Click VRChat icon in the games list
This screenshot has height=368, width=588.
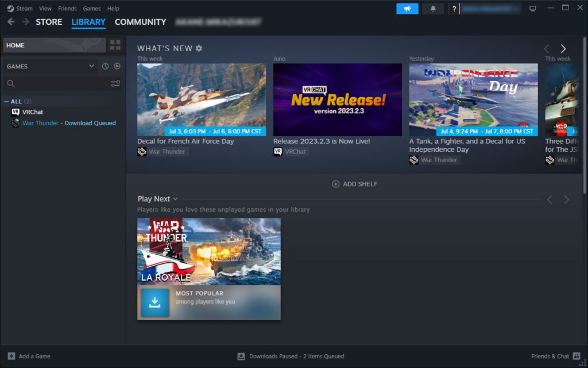(x=16, y=112)
